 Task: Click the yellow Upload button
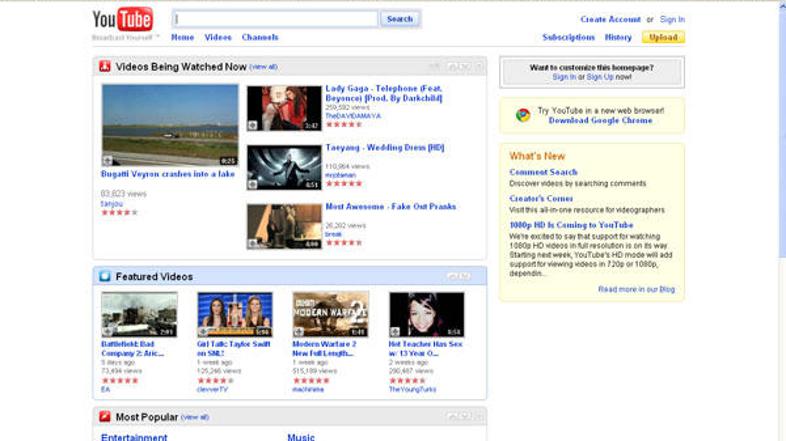coord(663,37)
